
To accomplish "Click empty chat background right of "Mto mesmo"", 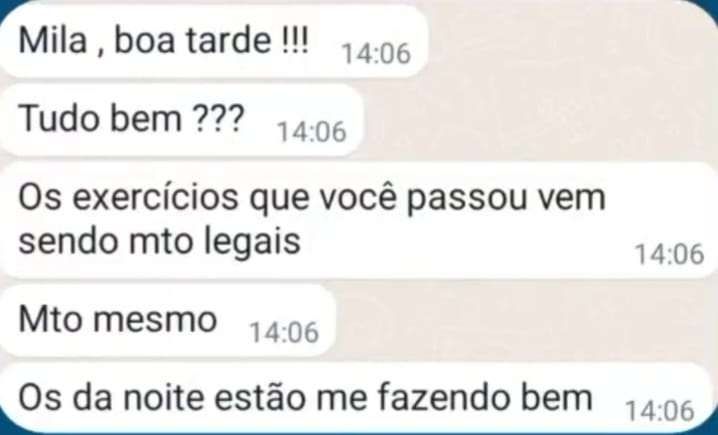I will 527,321.
